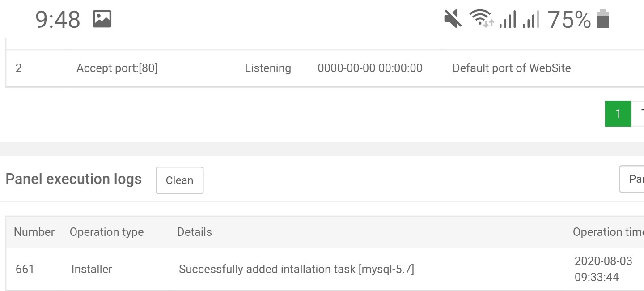Click the Operation time column header

[608, 232]
